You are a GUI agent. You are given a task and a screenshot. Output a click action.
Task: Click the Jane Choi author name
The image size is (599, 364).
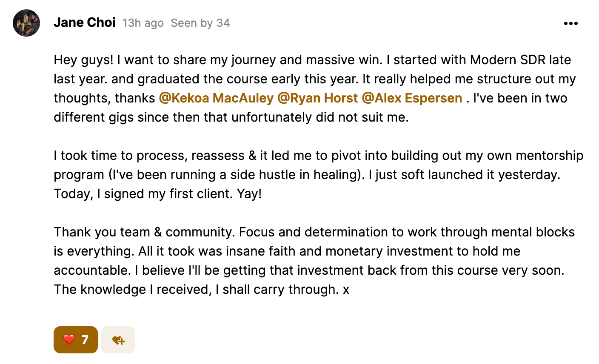click(85, 23)
